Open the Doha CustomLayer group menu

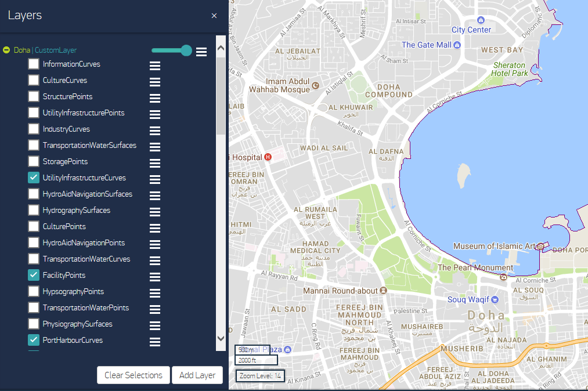click(x=201, y=52)
